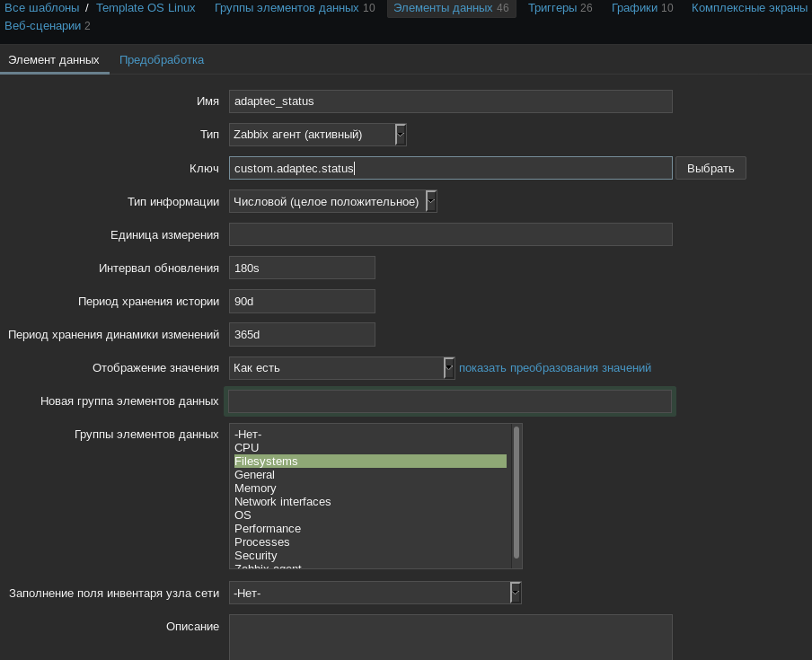Expand the Тип информации dropdown

pyautogui.click(x=332, y=201)
